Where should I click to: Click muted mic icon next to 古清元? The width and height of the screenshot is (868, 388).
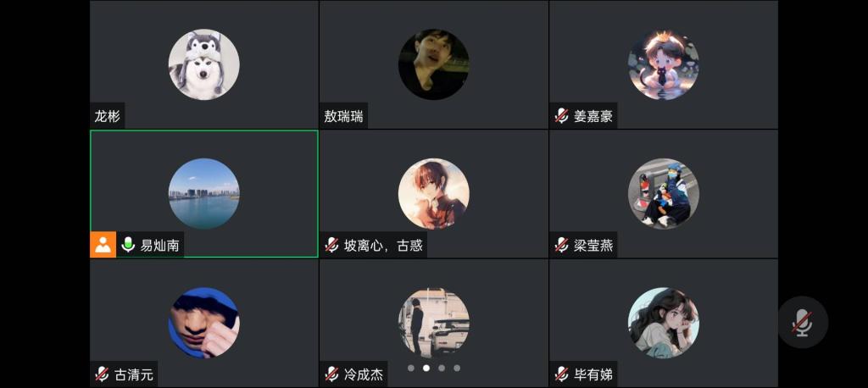point(102,374)
